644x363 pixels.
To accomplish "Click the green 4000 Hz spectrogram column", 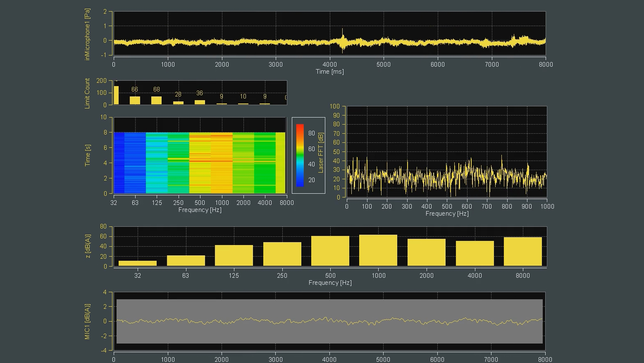I will point(265,163).
